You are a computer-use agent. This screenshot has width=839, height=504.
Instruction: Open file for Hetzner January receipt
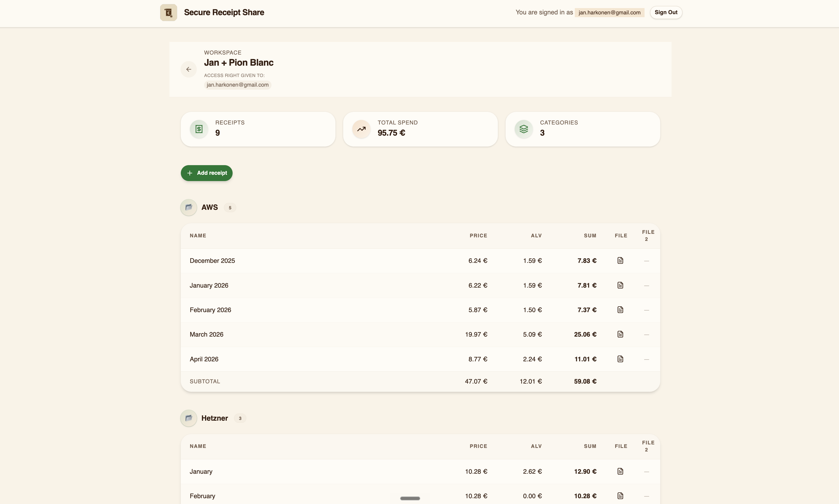click(x=620, y=471)
